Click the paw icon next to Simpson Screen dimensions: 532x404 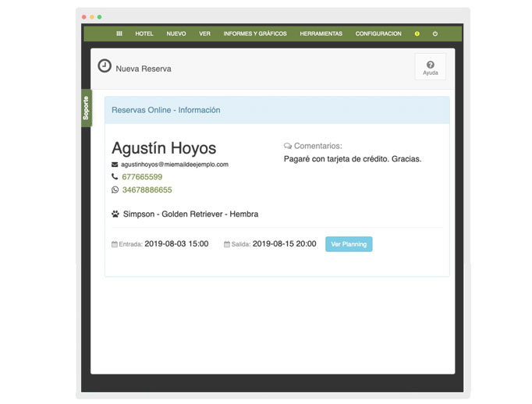pyautogui.click(x=115, y=214)
